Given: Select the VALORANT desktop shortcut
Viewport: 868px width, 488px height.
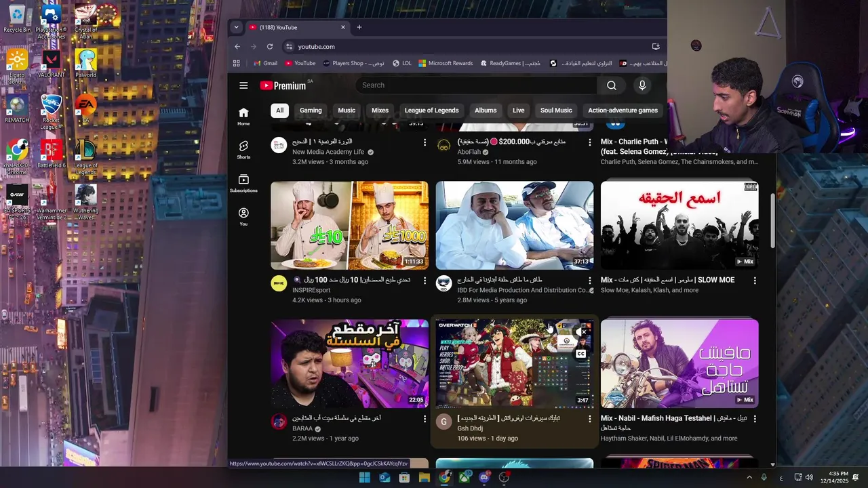Looking at the screenshot, I should coord(51,64).
